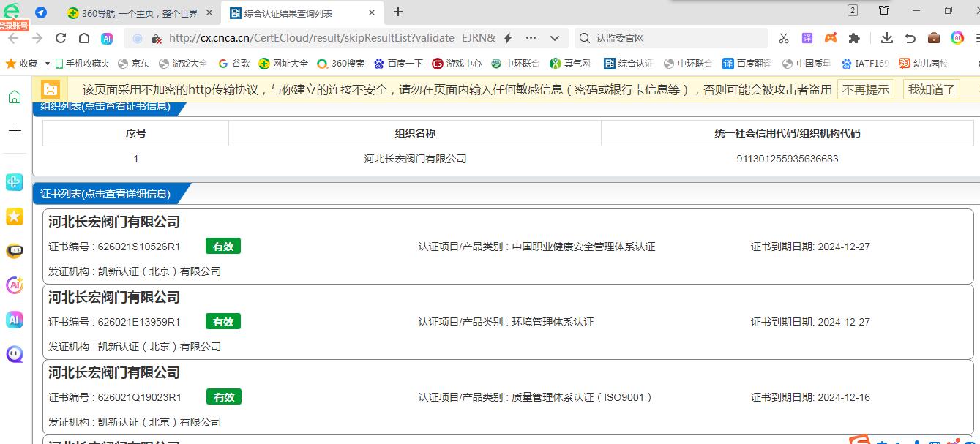
Task: Go back to previous page
Action: coord(13,38)
